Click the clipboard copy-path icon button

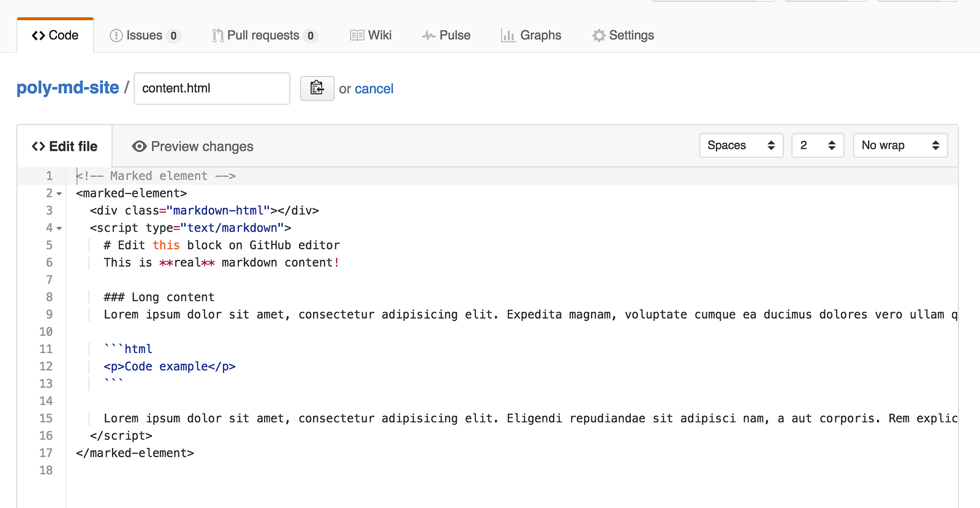coord(317,88)
